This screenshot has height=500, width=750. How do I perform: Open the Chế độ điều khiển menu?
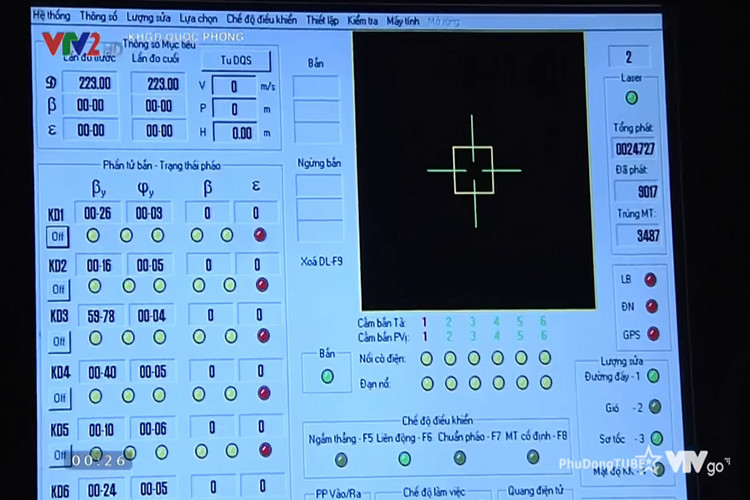(260, 17)
